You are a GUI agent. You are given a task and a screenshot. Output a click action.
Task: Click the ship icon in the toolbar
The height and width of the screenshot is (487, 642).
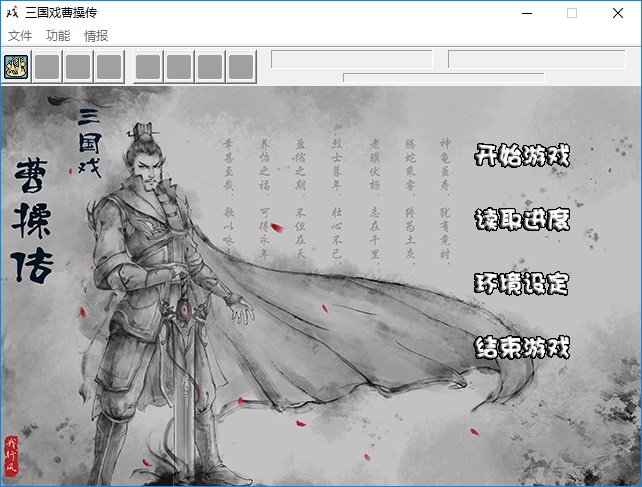16,67
